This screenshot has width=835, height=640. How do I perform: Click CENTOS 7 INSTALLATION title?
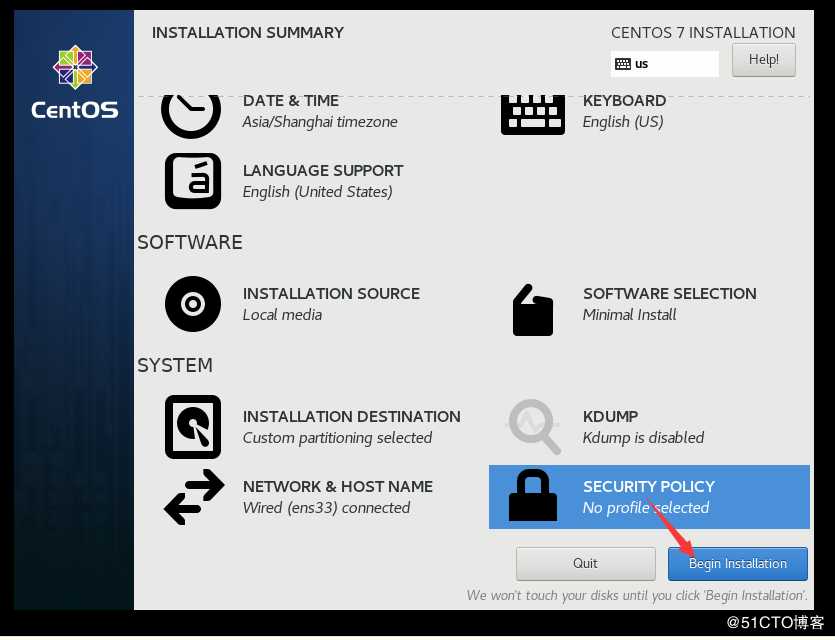[x=703, y=33]
